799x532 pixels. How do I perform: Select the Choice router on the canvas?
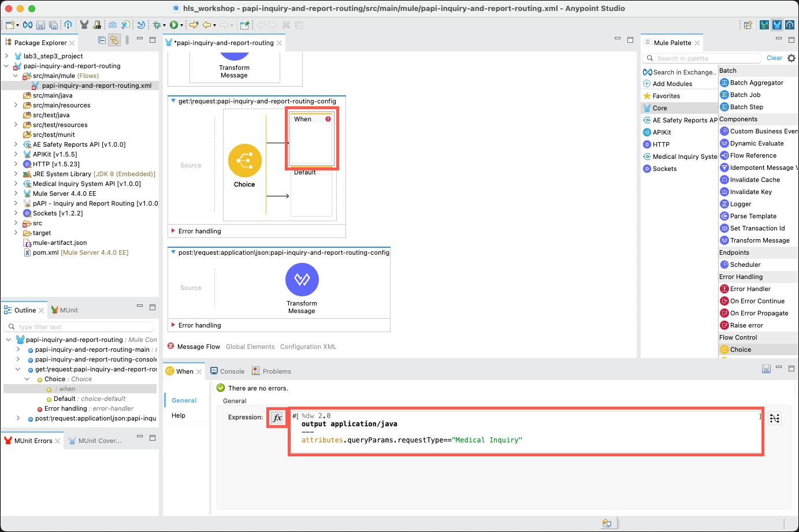244,161
